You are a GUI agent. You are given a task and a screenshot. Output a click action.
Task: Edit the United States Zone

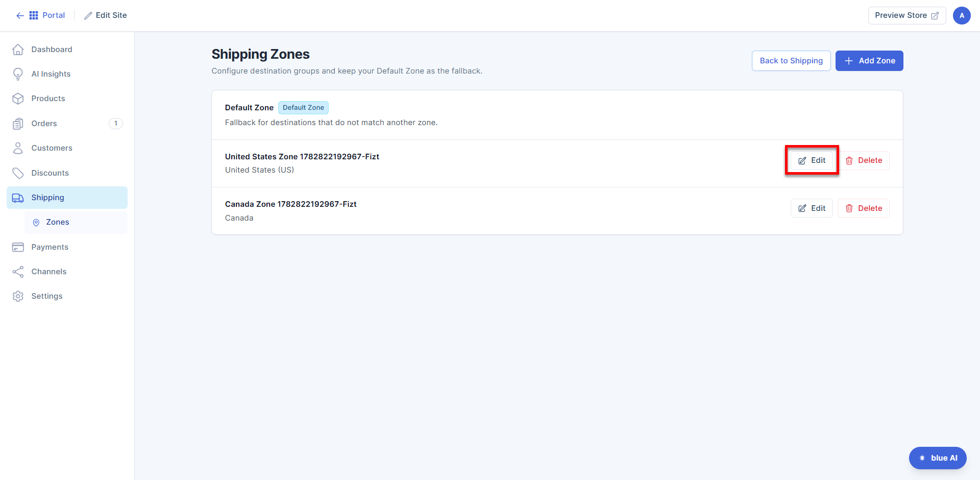[x=812, y=160]
